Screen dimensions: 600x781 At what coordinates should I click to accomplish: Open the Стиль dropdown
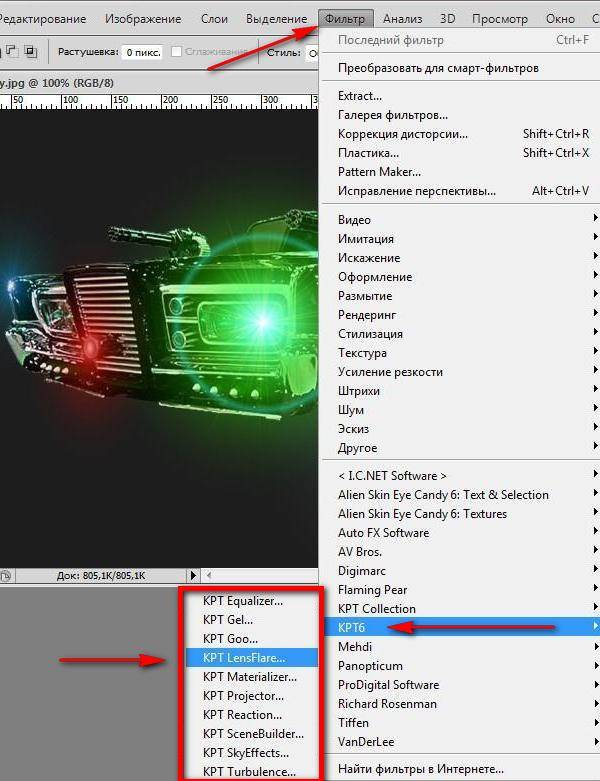coord(313,51)
